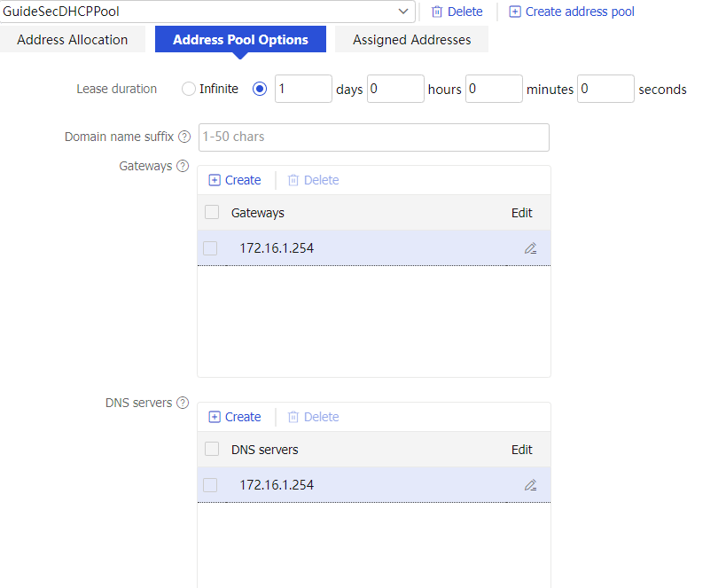Screen dimensions: 726x588
Task: Switch to the Address Allocation tab
Action: click(x=72, y=39)
